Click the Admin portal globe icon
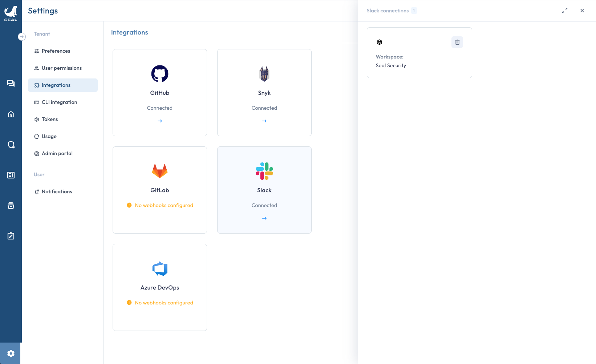596x364 pixels. [37, 154]
